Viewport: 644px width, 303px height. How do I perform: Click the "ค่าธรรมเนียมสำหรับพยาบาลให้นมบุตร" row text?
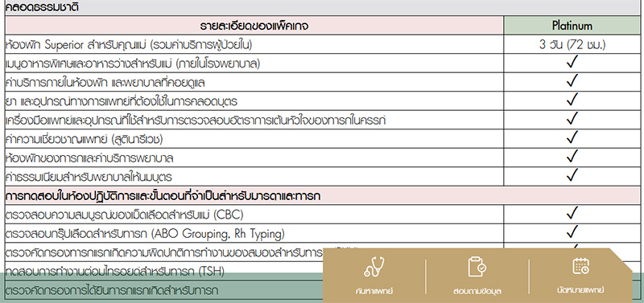pos(88,178)
